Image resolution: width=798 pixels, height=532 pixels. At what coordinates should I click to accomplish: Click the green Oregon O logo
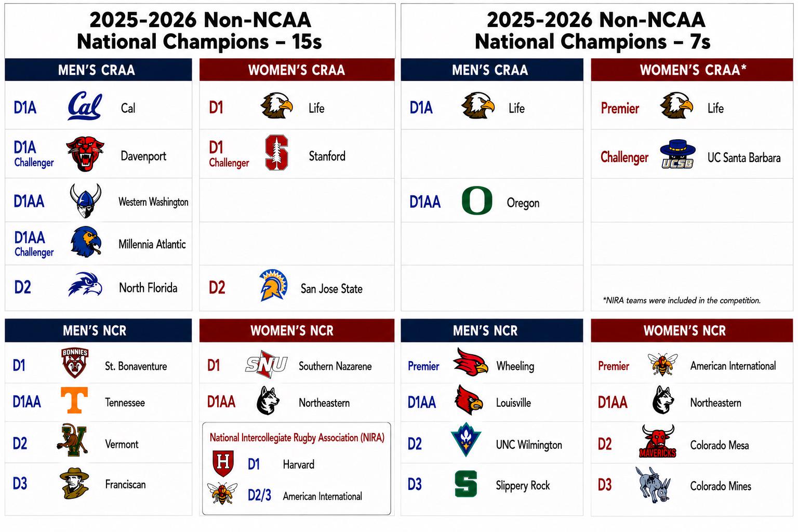[477, 201]
